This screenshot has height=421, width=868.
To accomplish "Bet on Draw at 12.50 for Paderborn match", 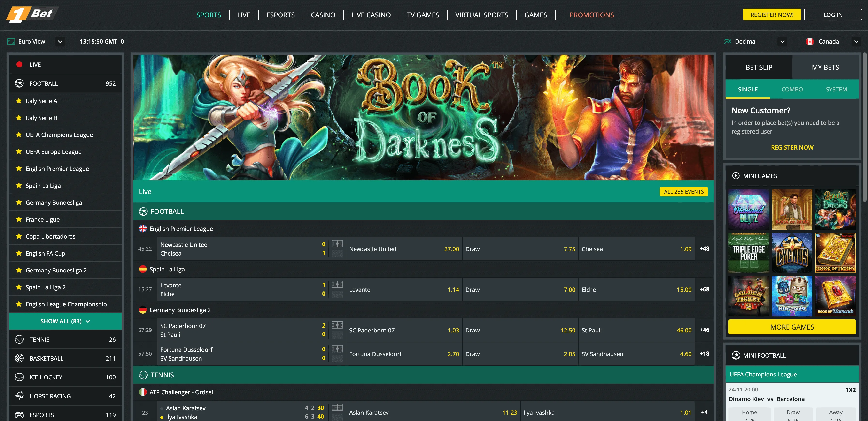I will pos(520,330).
